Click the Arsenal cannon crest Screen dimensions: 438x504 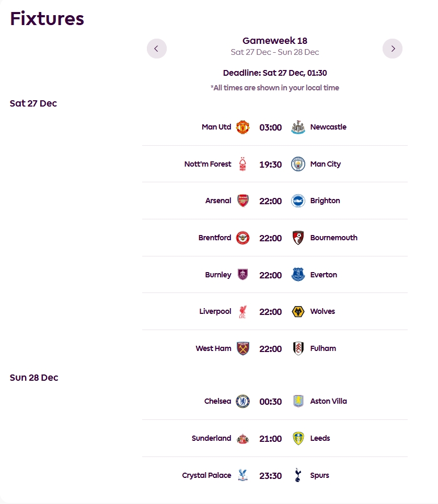(x=243, y=201)
